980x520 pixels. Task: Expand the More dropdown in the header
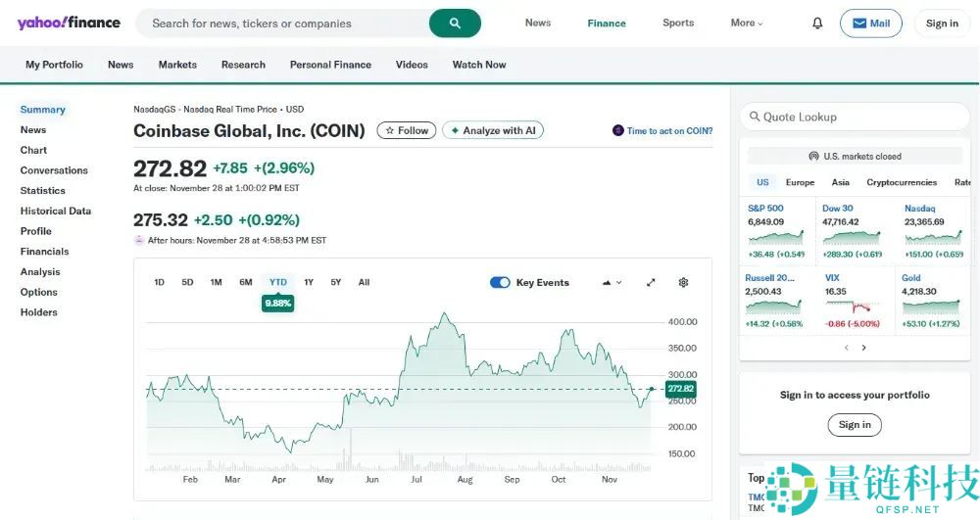(746, 24)
